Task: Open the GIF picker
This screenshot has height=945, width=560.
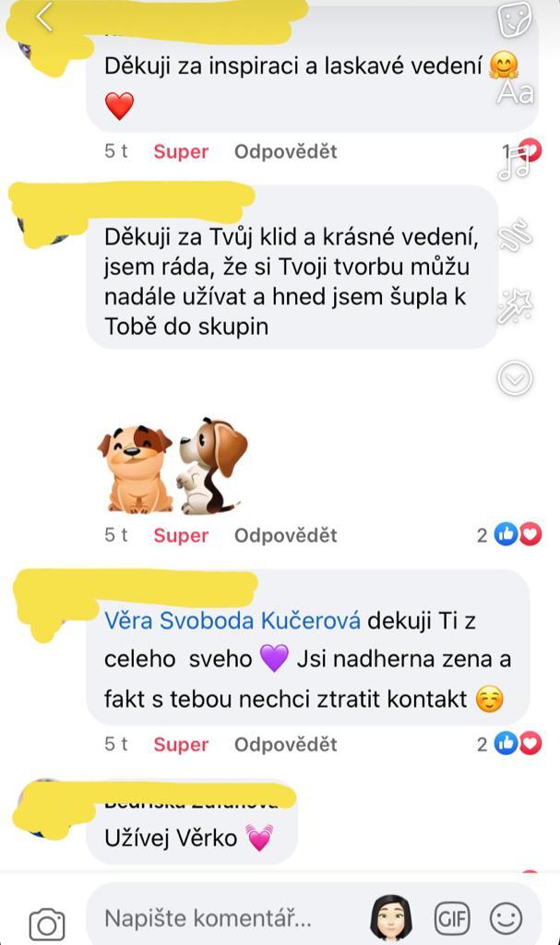Action: point(452,918)
